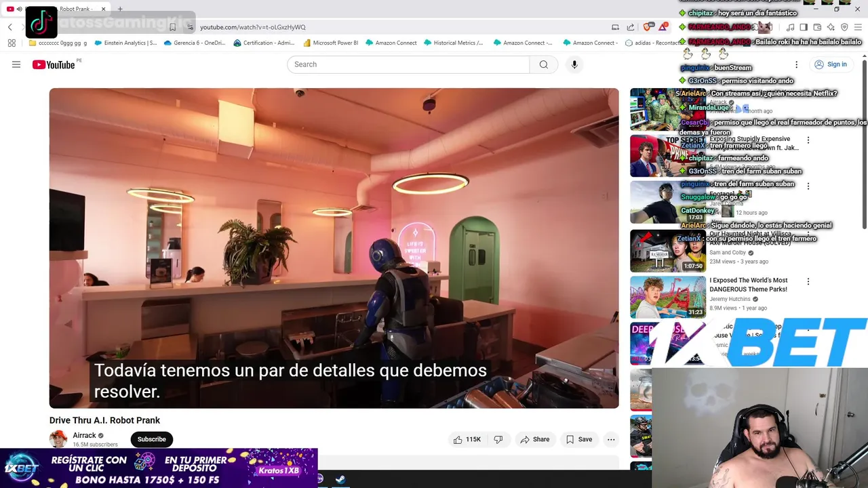Image resolution: width=868 pixels, height=488 pixels.
Task: Open a new browser tab with plus button
Action: pos(120,9)
